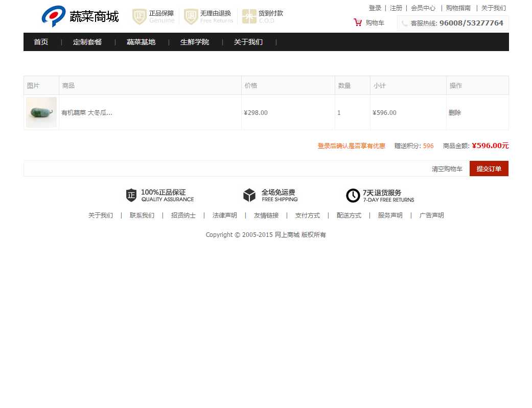Click the 货到付款 C.O.D icon

(249, 16)
